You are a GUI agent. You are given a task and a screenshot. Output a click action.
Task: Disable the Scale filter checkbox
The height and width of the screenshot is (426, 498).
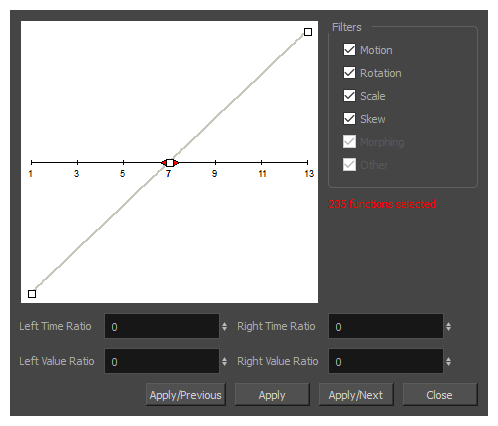(349, 96)
